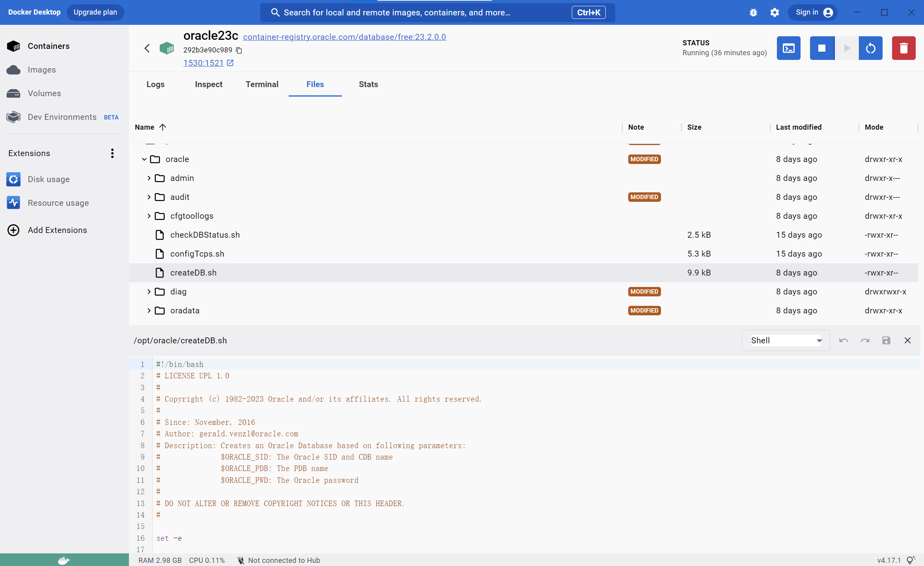Click the disabled start play button

[x=847, y=48]
